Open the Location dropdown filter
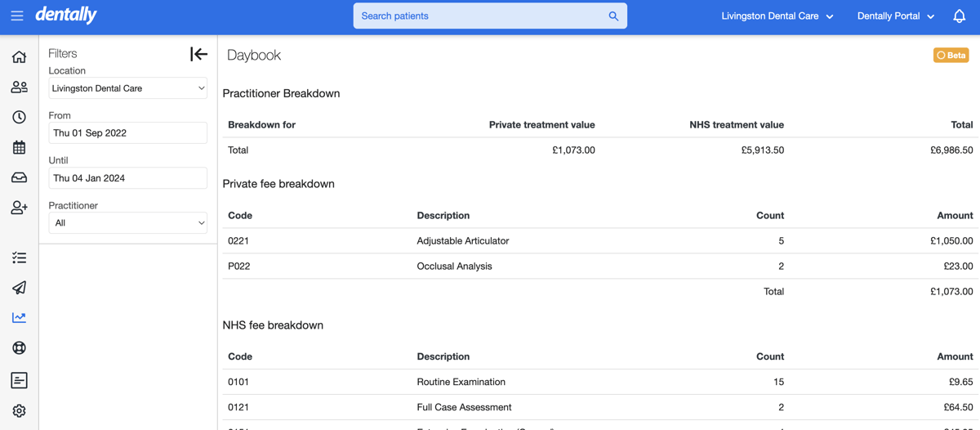This screenshot has height=430, width=980. [x=127, y=88]
